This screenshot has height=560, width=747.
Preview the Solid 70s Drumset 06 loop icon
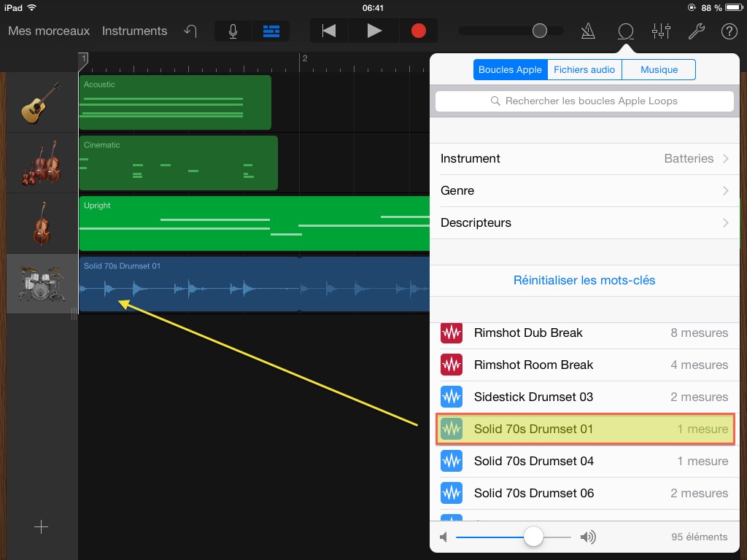451,493
